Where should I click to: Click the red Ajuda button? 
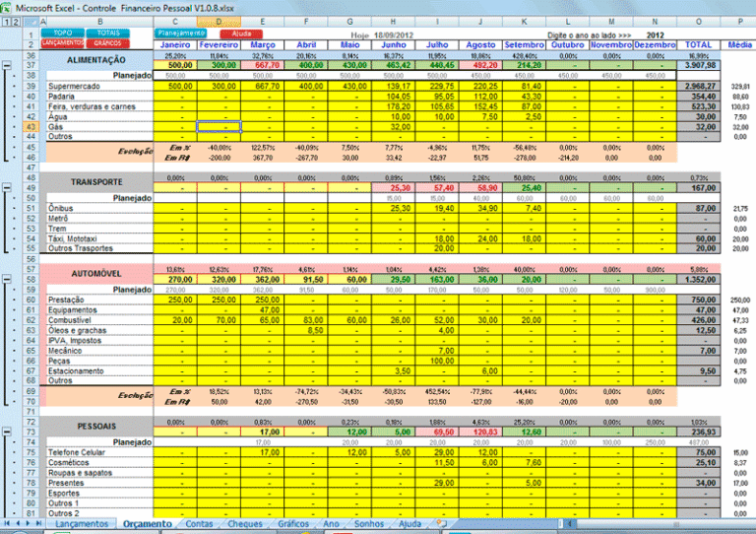click(x=241, y=33)
